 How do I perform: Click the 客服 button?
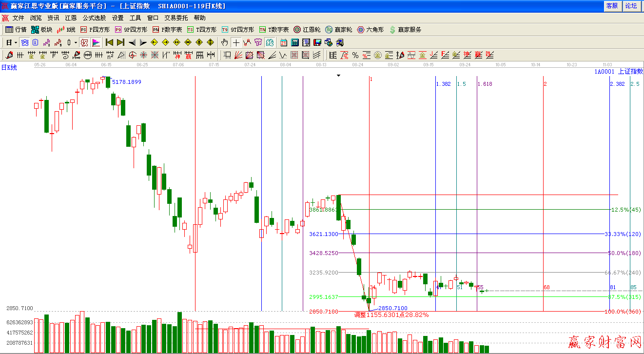(x=612, y=6)
